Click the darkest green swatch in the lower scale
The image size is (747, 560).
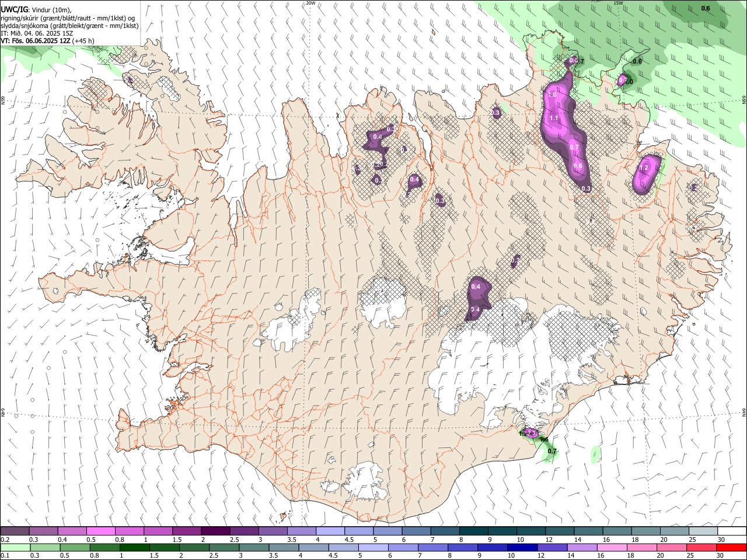[135, 547]
